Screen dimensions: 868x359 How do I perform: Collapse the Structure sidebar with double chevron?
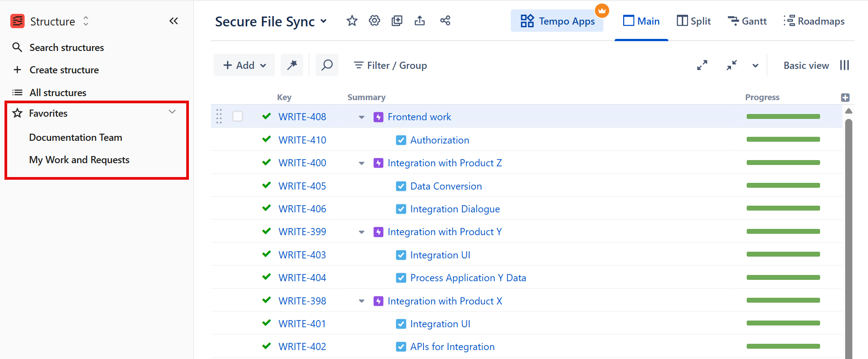[x=174, y=21]
